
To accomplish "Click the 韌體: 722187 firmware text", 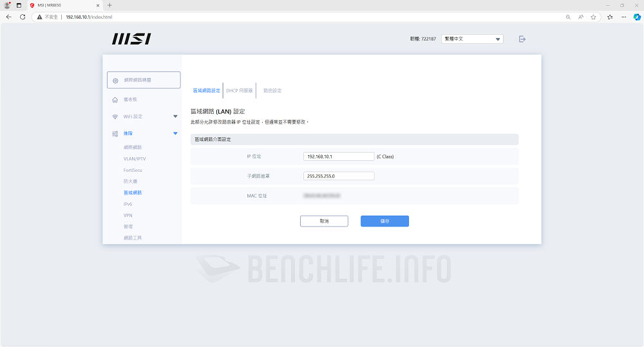I will coord(423,39).
